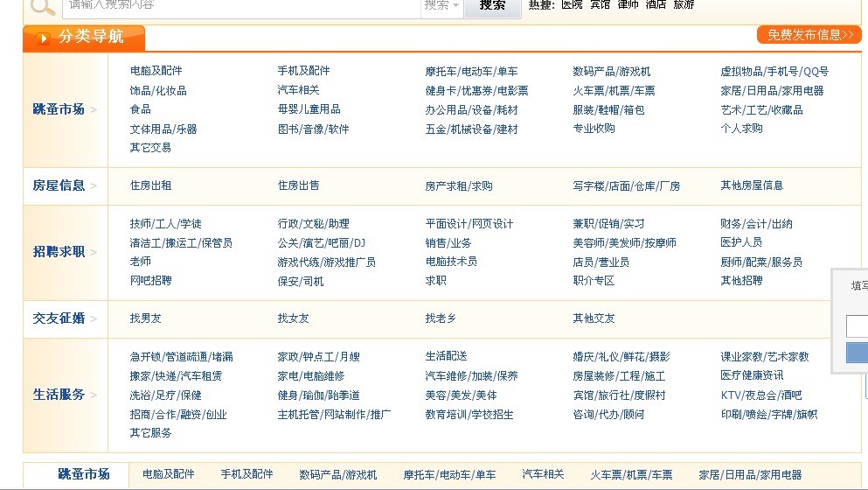
Task: Open the 交友征婚 category heading
Action: [59, 318]
